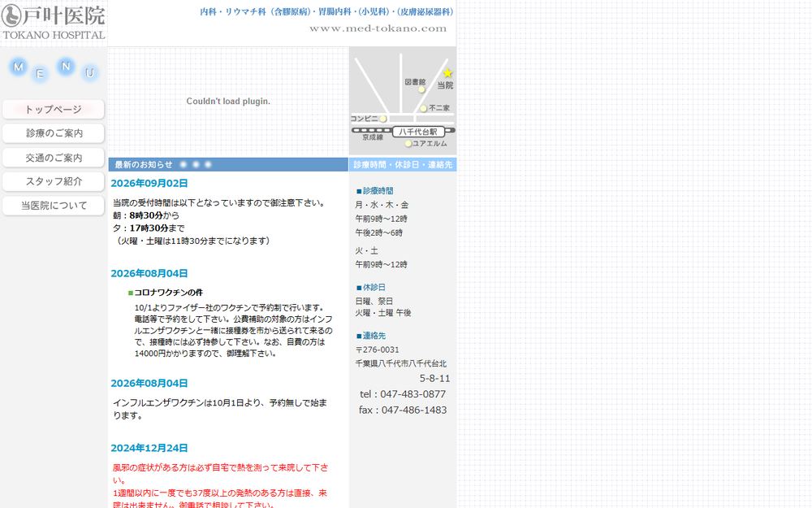This screenshot has width=812, height=508.
Task: Click the 戸叶医院 TOKANO HOSPITAL logo
Action: [x=54, y=22]
